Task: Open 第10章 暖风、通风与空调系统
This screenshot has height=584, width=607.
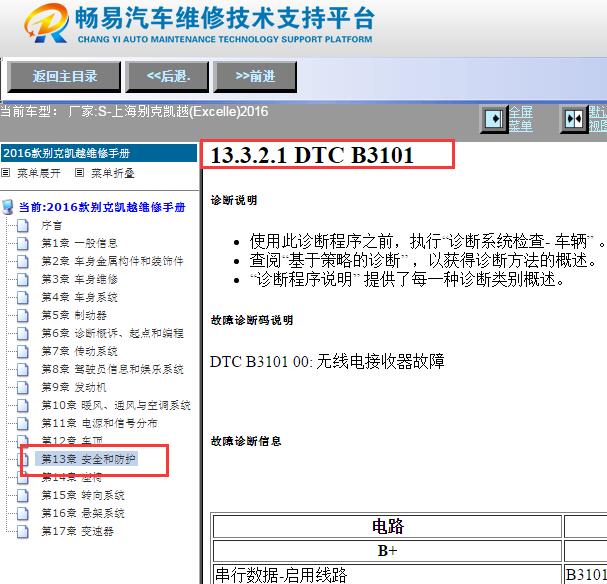Action: [116, 405]
